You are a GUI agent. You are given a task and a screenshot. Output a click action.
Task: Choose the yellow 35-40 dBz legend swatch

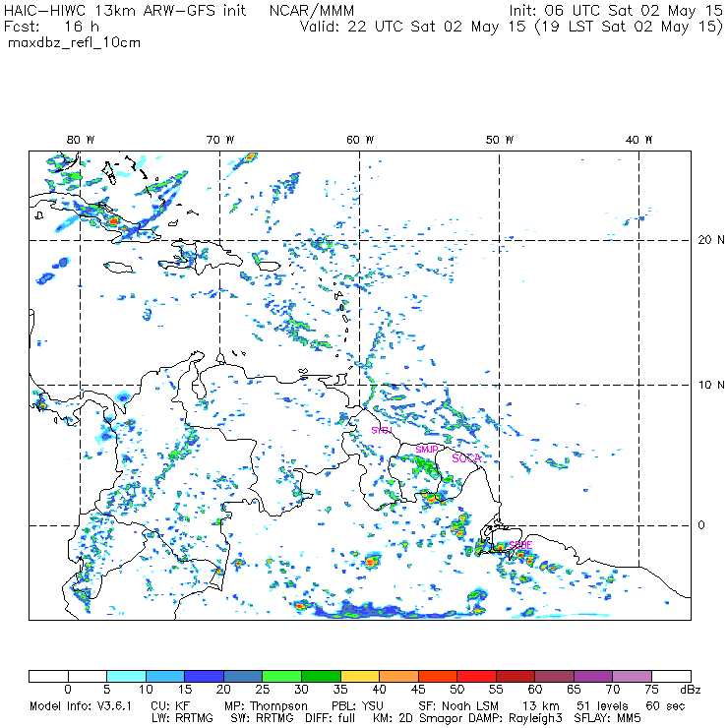(x=360, y=676)
